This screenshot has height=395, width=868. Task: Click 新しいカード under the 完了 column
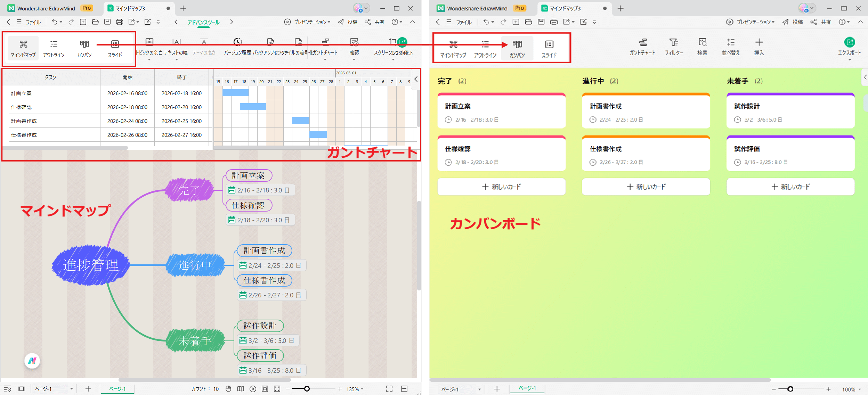502,187
